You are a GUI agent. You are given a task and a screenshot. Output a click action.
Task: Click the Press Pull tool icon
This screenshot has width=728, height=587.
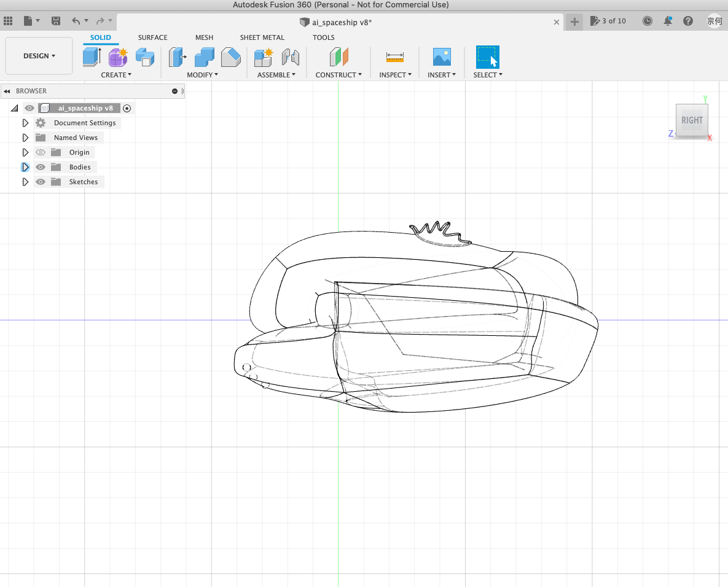tap(177, 57)
